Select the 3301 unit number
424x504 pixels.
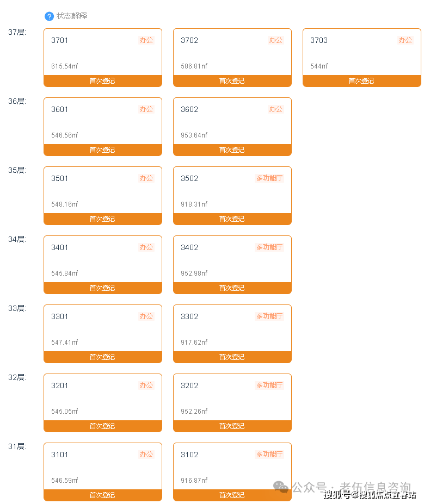(x=60, y=316)
